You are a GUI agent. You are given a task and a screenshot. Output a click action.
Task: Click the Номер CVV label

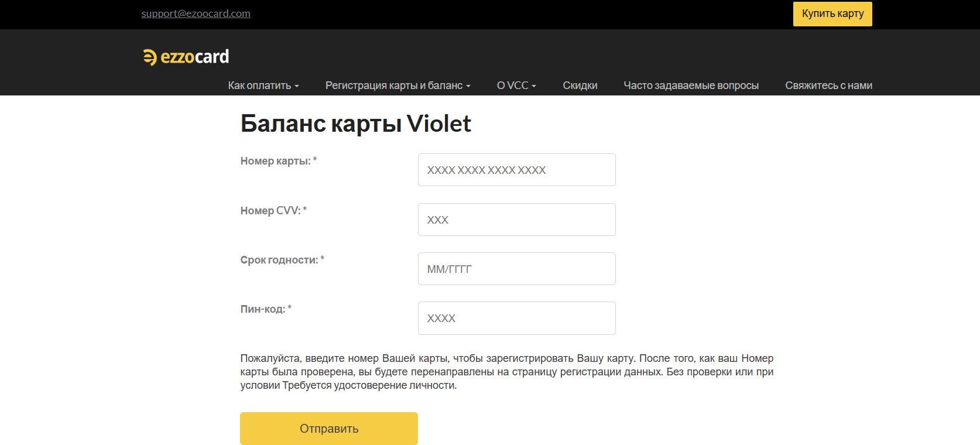(270, 211)
